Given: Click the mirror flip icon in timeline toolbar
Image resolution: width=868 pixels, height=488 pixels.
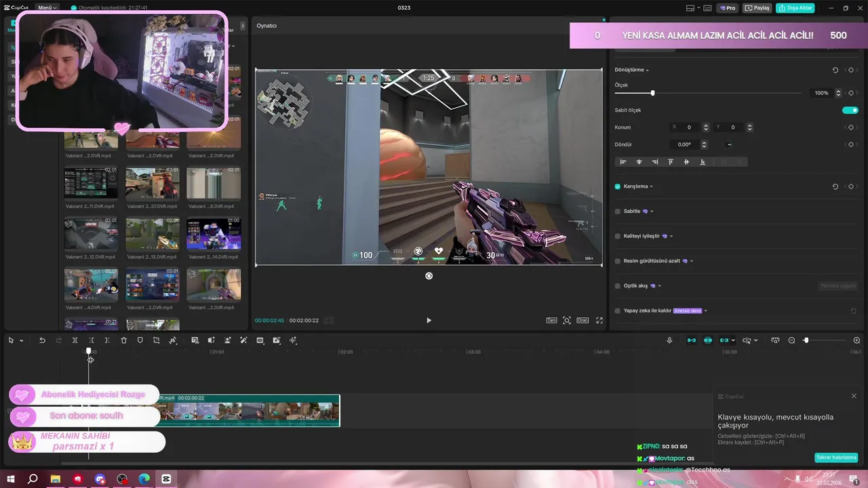Looking at the screenshot, I should (x=211, y=340).
